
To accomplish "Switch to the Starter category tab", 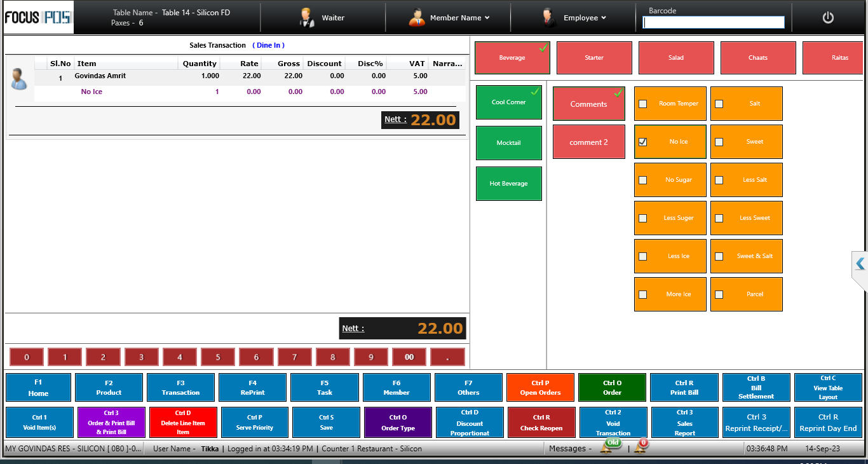I will (594, 58).
